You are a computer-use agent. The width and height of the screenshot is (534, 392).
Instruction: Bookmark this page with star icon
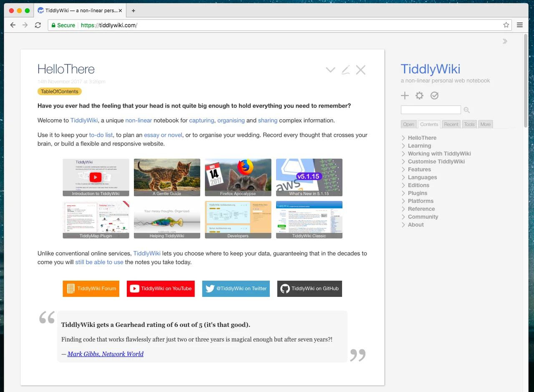tap(506, 25)
